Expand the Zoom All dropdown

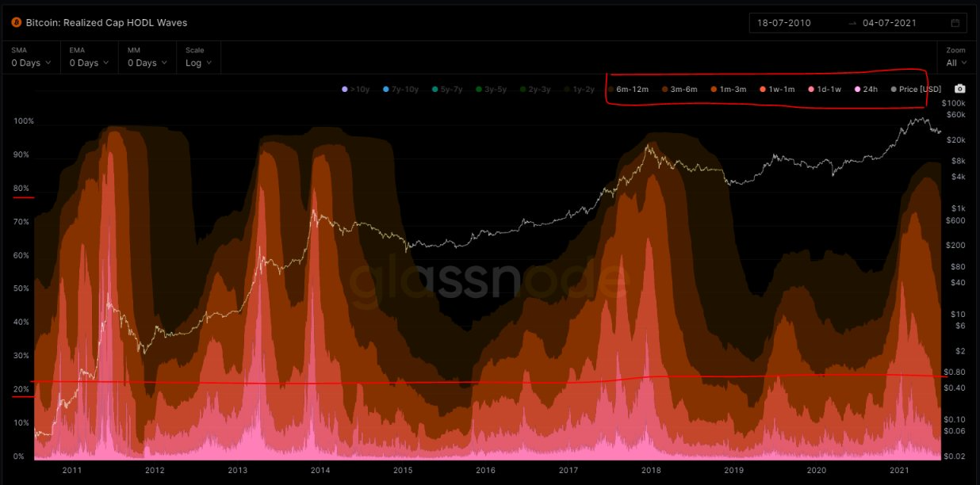(956, 63)
